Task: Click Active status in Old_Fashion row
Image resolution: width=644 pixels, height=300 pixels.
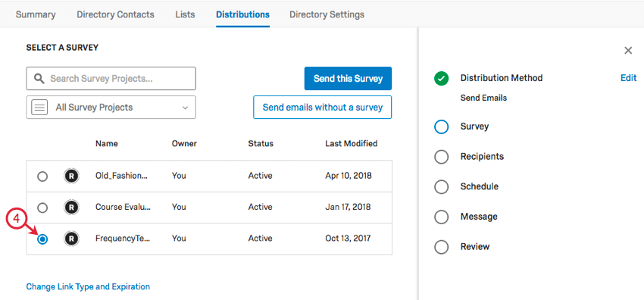Action: point(260,176)
